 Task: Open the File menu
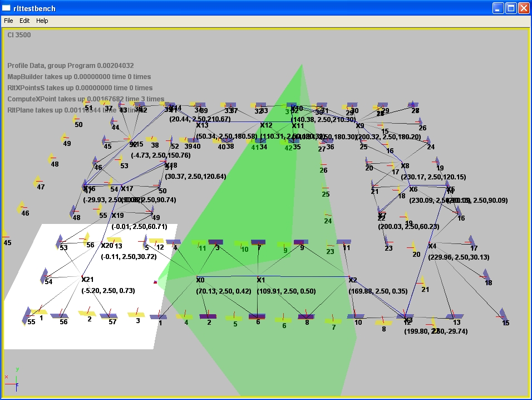tap(8, 21)
